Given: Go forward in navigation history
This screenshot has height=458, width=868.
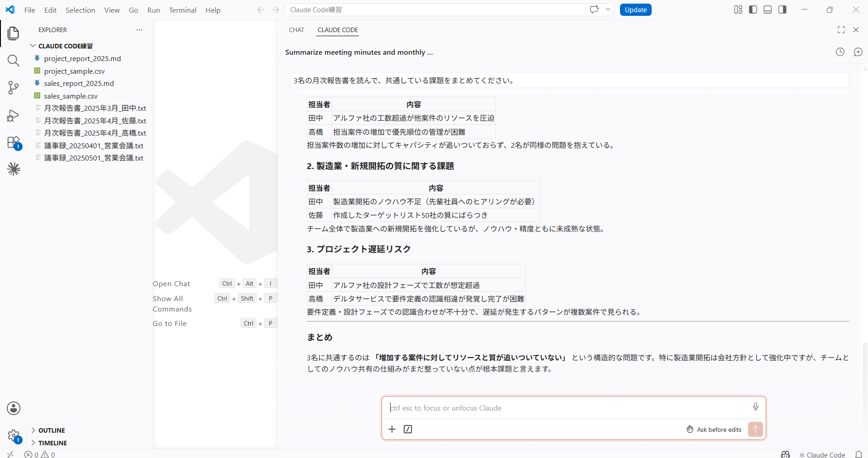Looking at the screenshot, I should (276, 10).
